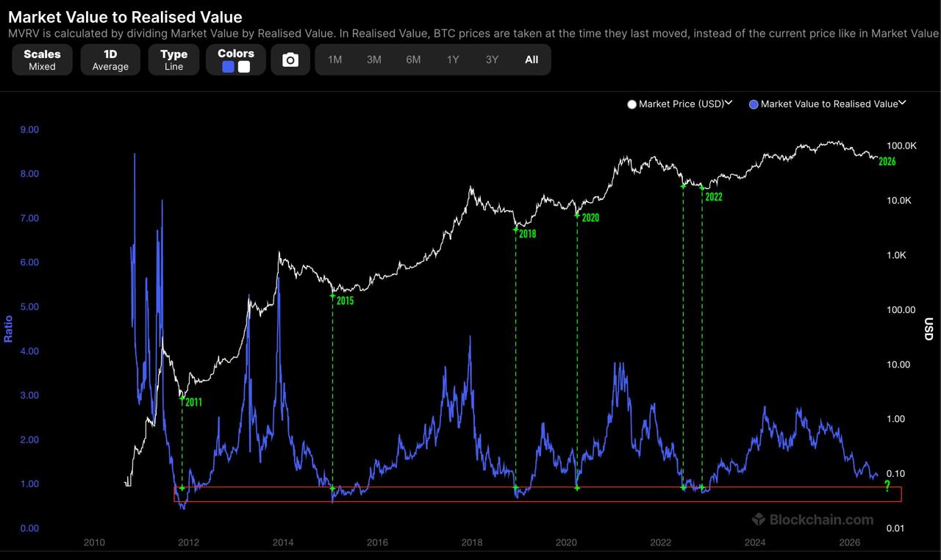
Task: Click the 0.10 price axis value
Action: pyautogui.click(x=896, y=473)
